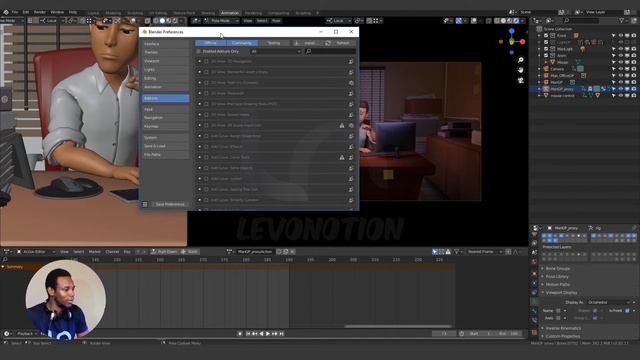The height and width of the screenshot is (360, 640).
Task: Disable rendering of ManGP via its camera icon
Action: pyautogui.click(x=633, y=82)
